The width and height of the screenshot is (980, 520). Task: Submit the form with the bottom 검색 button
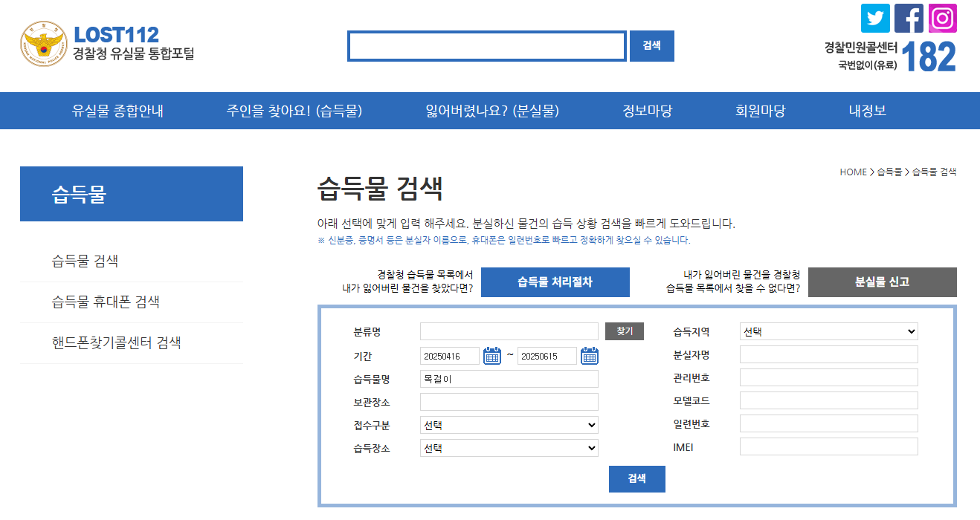tap(637, 479)
